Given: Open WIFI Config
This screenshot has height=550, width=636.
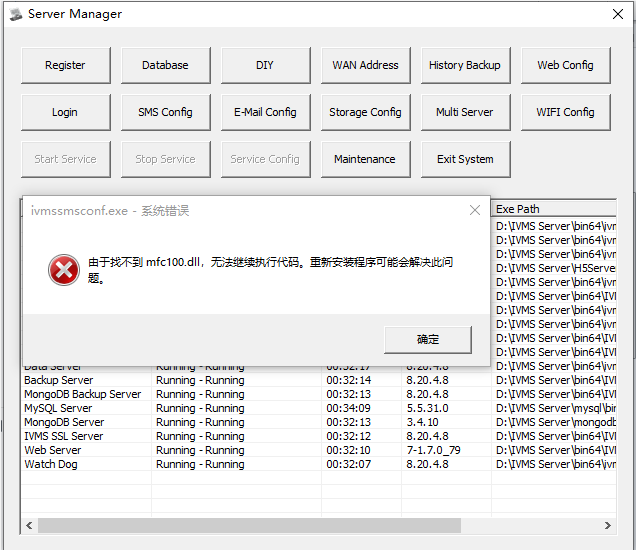Looking at the screenshot, I should [565, 112].
